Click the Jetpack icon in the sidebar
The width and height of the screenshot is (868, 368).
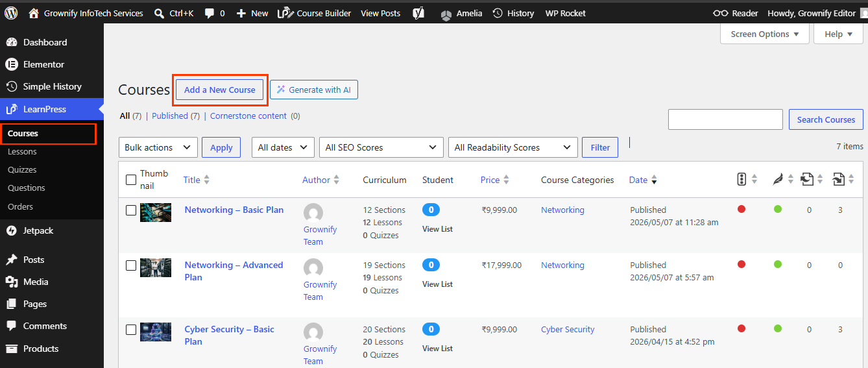coord(12,230)
